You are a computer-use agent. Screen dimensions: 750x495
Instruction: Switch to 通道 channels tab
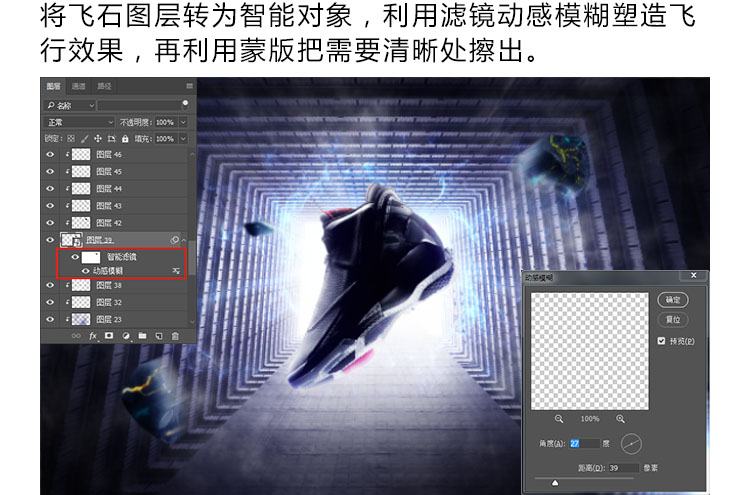coord(78,86)
